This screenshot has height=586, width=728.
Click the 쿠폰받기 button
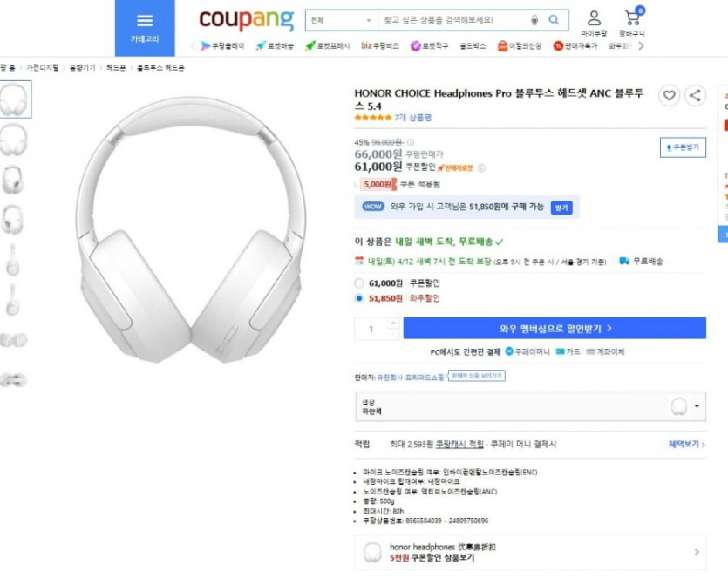(683, 147)
